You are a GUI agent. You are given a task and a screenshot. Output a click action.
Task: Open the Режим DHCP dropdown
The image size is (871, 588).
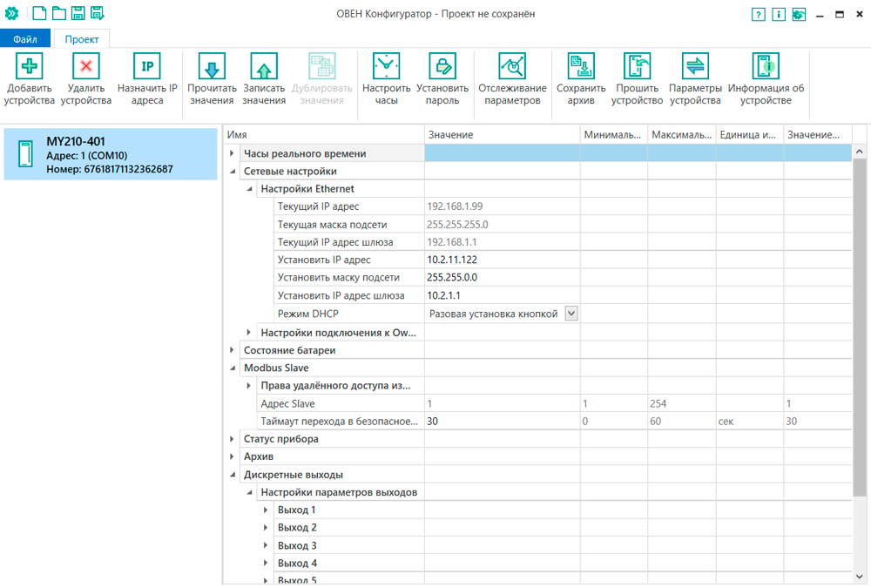tap(571, 314)
